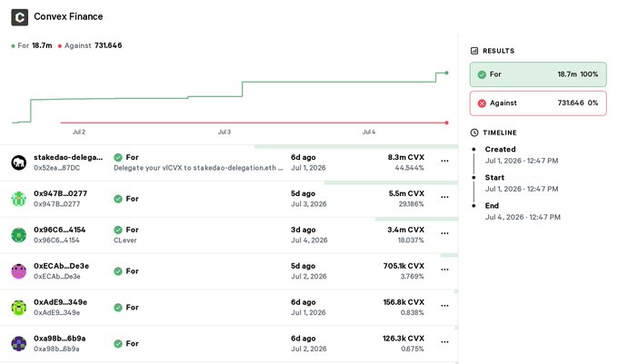Click the red Against legend dot
Viewport: 618px width, 364px height.
pos(60,46)
